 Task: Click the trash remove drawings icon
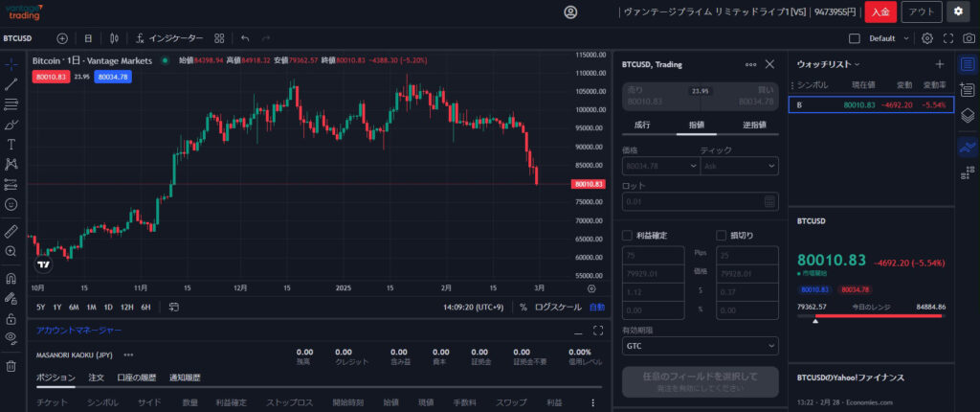click(11, 366)
